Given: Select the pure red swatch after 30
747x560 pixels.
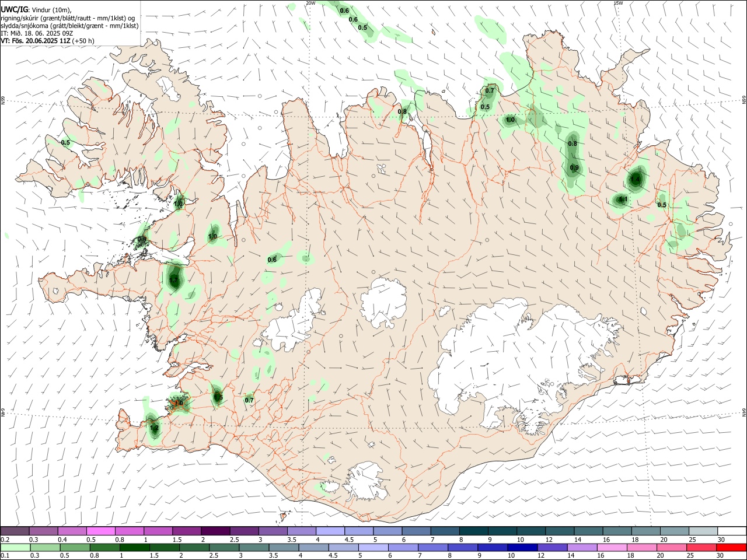Looking at the screenshot, I should point(731,547).
